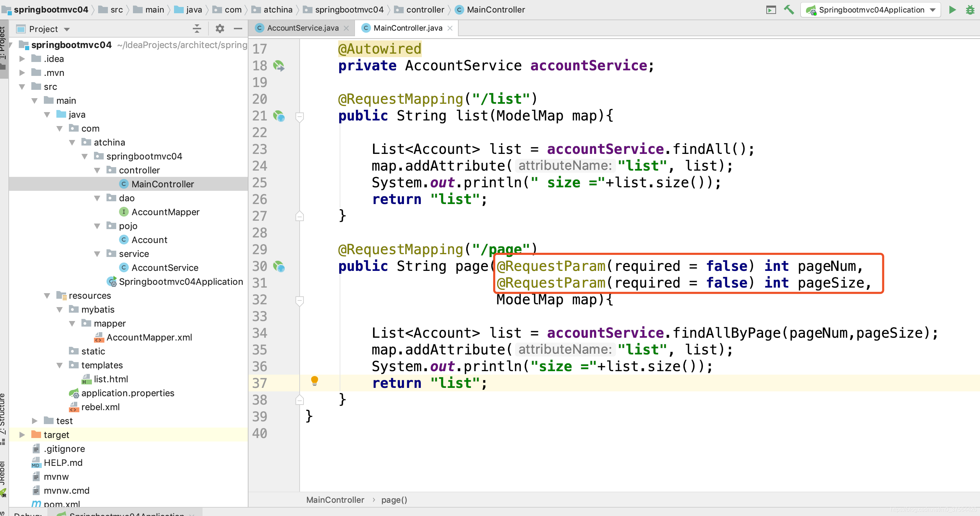Hide the Project panel with minus icon
The image size is (980, 516).
point(238,29)
